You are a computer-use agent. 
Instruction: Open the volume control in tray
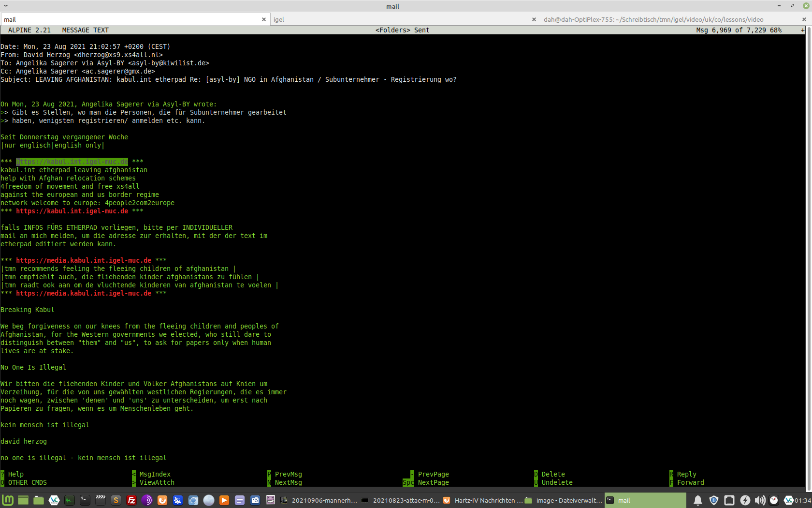(x=760, y=500)
